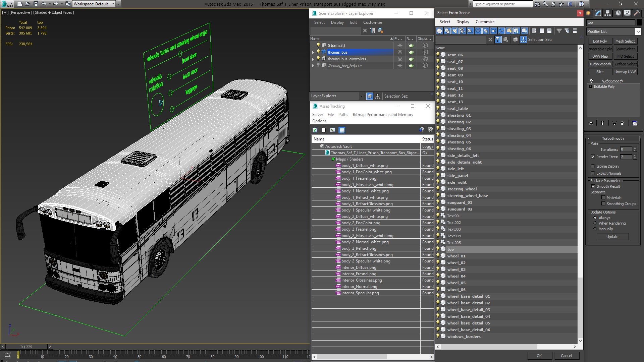
Task: Click Configure Modifier Sets icon
Action: 634,123
